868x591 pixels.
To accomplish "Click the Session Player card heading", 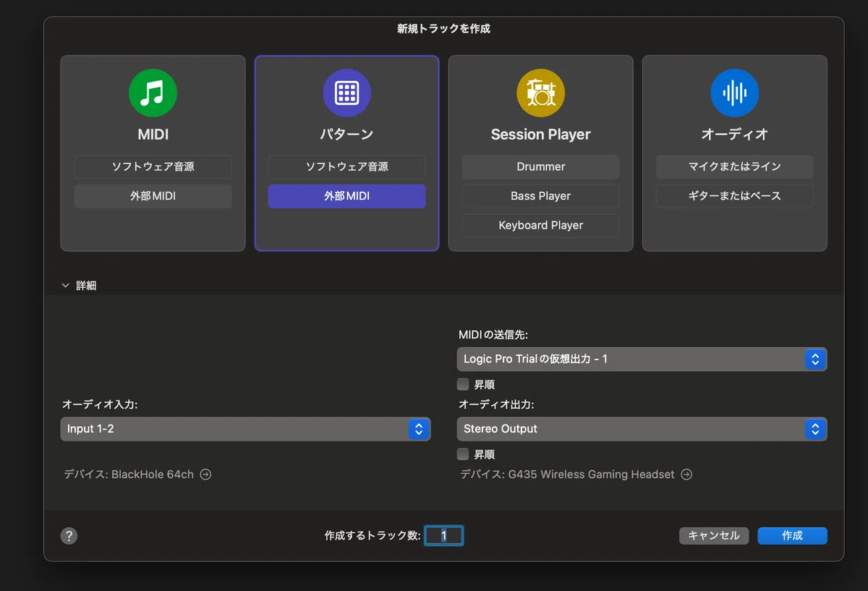I will pos(540,135).
